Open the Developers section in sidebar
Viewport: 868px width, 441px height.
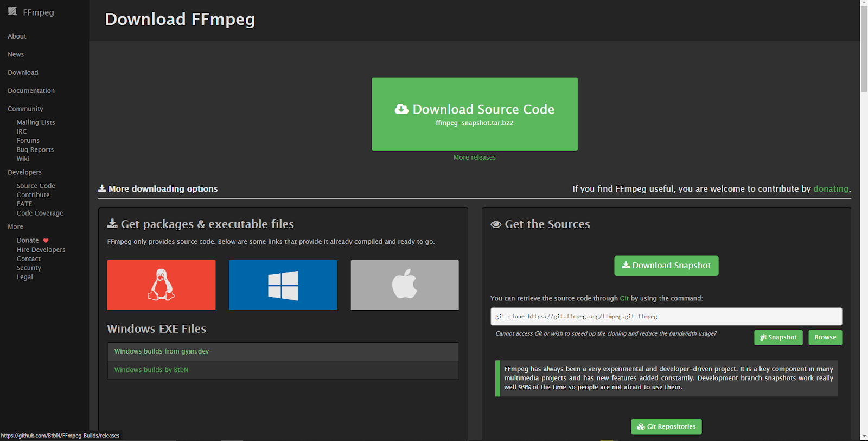pos(24,172)
